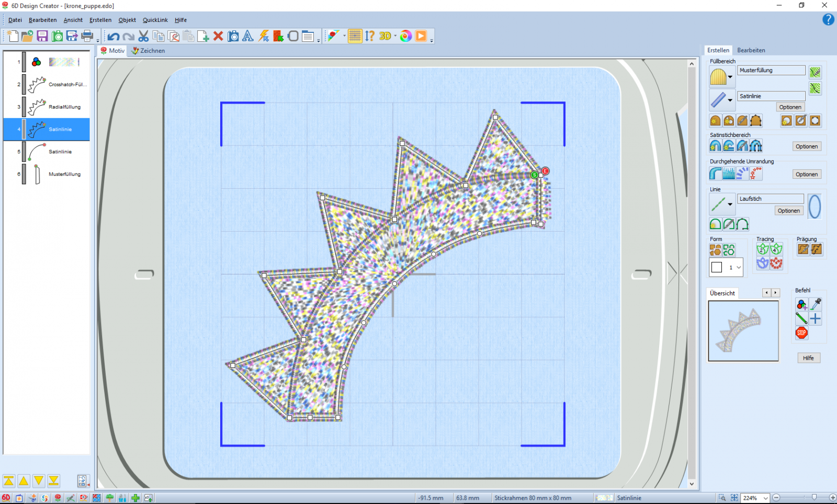Click Optionen button next to Satinstichbereich icons
This screenshot has height=504, width=837.
(x=806, y=146)
